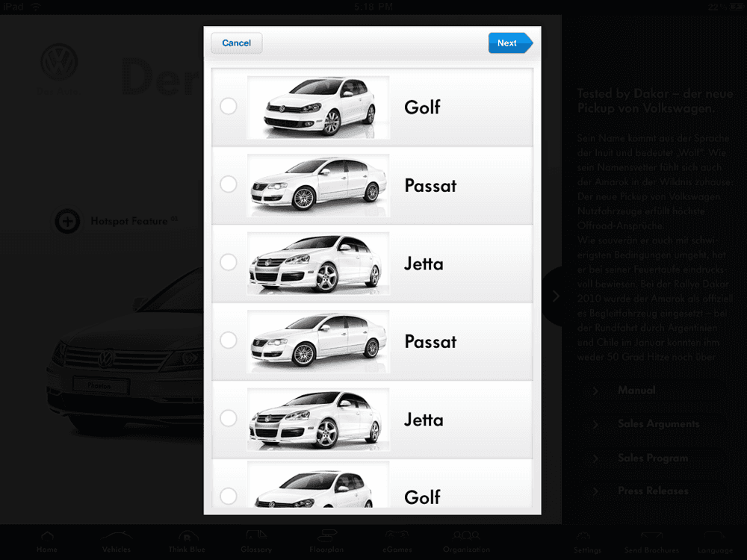Screen dimensions: 747x560
Task: Click the first 'Passat' label
Action: point(430,186)
